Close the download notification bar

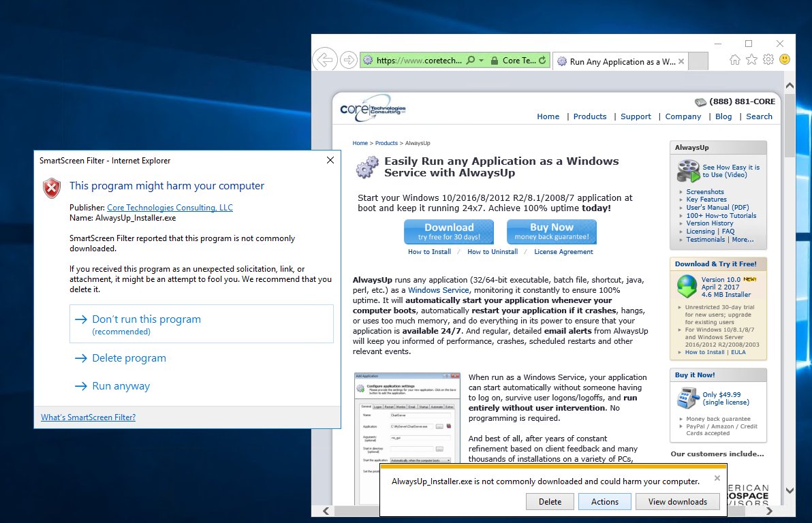pyautogui.click(x=717, y=478)
